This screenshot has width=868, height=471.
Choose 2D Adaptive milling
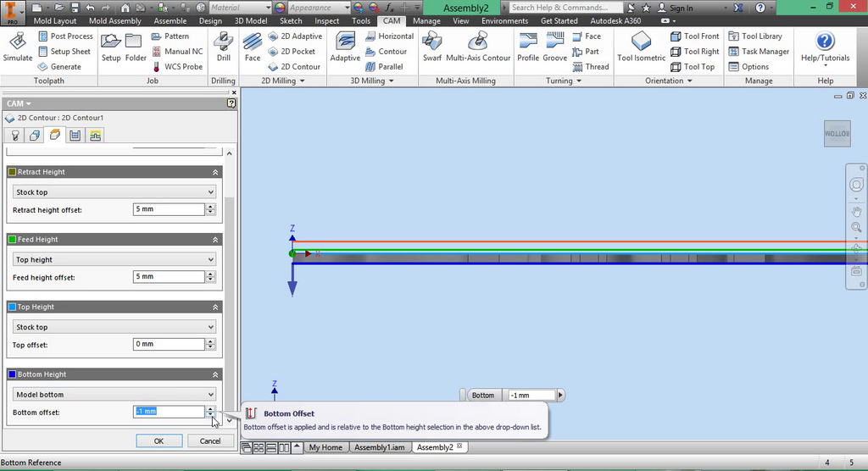pyautogui.click(x=295, y=36)
